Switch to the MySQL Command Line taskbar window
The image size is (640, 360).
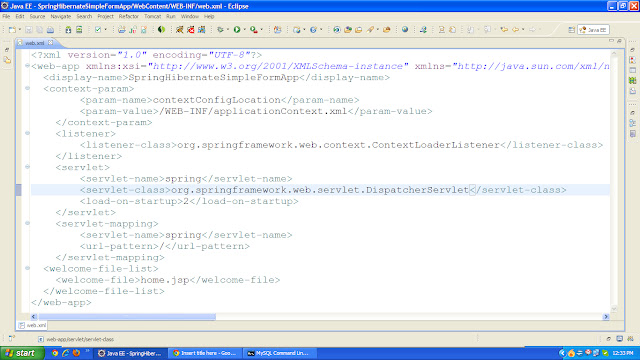(x=280, y=353)
